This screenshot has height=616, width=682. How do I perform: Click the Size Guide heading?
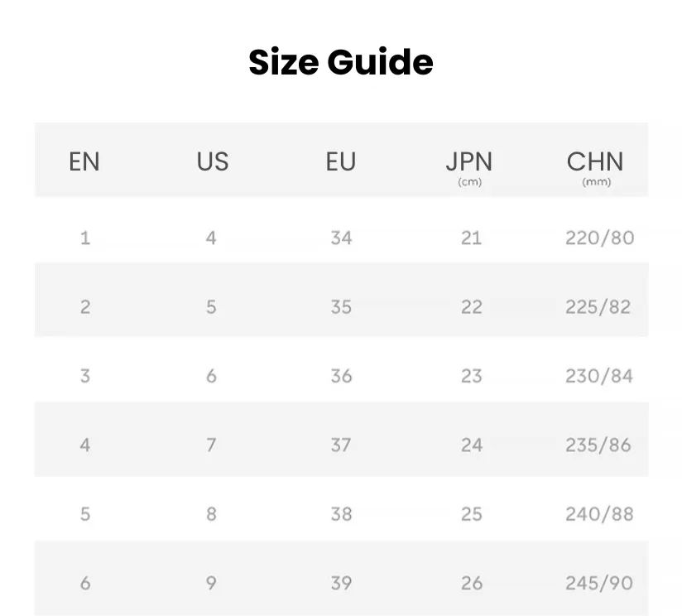pos(340,63)
